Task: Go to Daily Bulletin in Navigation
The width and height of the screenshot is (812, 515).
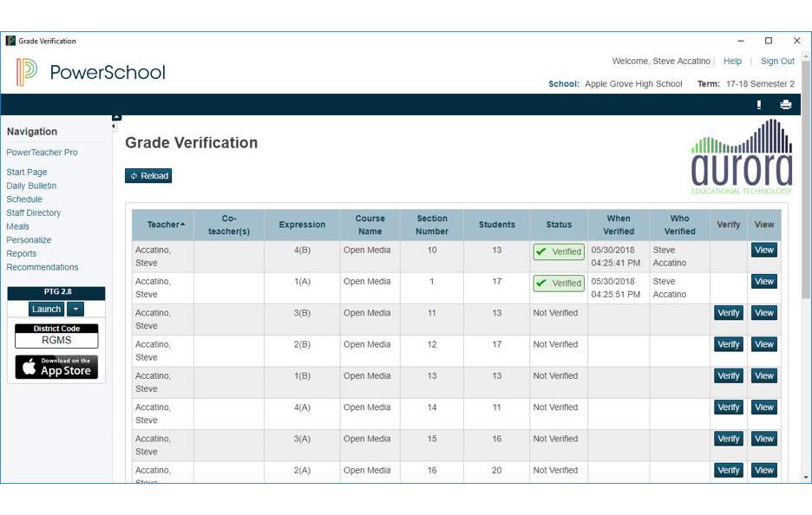Action: click(31, 186)
